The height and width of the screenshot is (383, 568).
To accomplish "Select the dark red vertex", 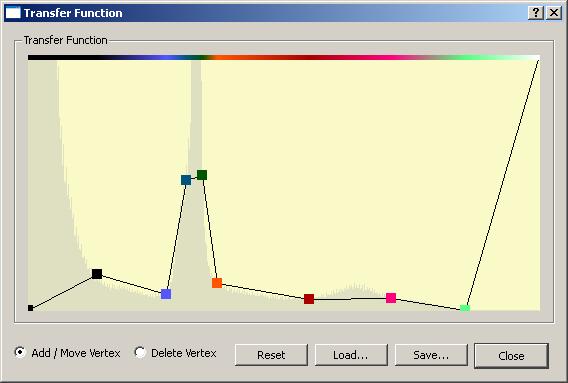I will pos(309,299).
